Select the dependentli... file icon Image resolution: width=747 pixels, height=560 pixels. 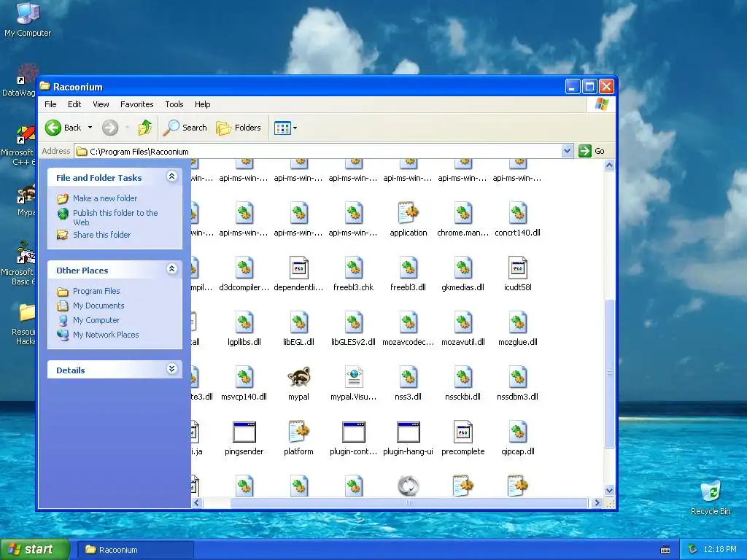(298, 268)
